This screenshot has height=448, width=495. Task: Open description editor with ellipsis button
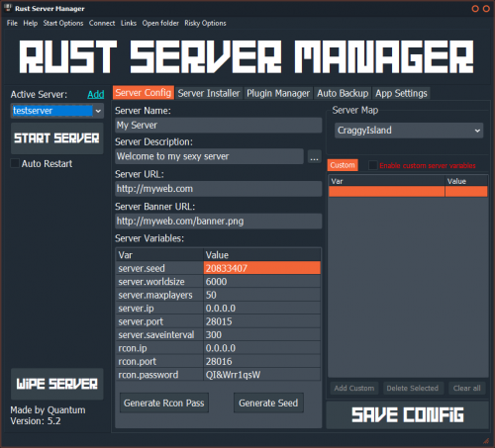(x=315, y=156)
